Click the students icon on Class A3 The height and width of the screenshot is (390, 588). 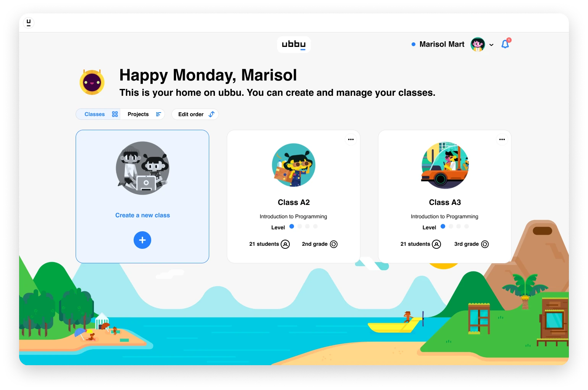[x=436, y=244]
